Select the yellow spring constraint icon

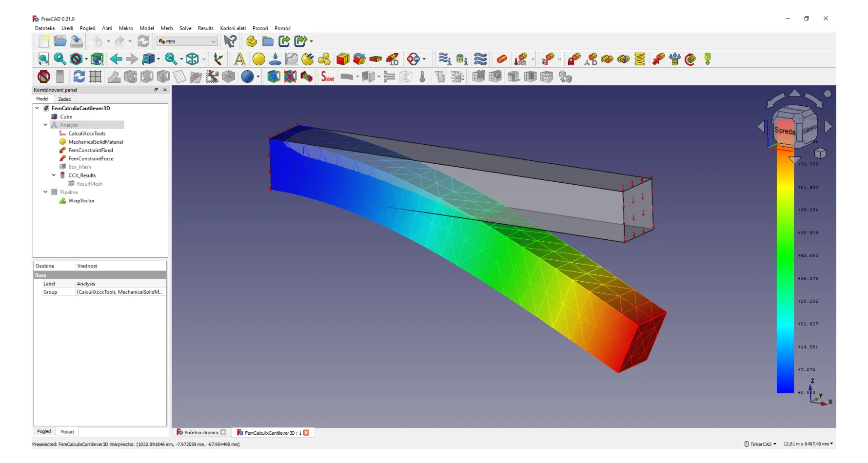coord(640,59)
